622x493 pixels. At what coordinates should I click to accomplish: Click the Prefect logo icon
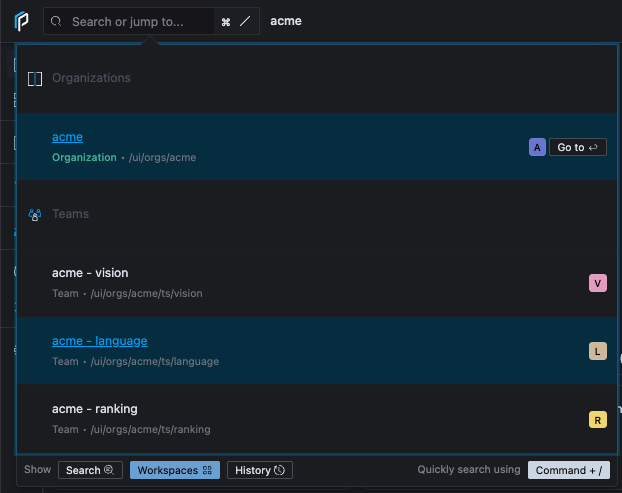tap(21, 21)
